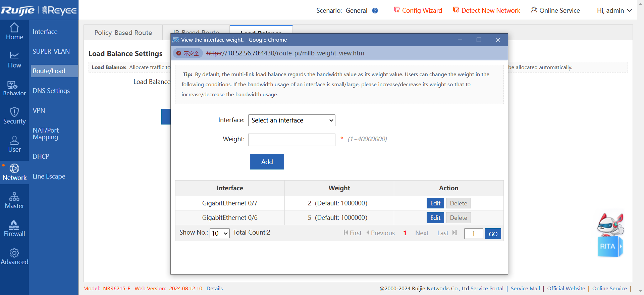Image resolution: width=644 pixels, height=295 pixels.
Task: Open the Show No. rows dropdown
Action: (219, 233)
